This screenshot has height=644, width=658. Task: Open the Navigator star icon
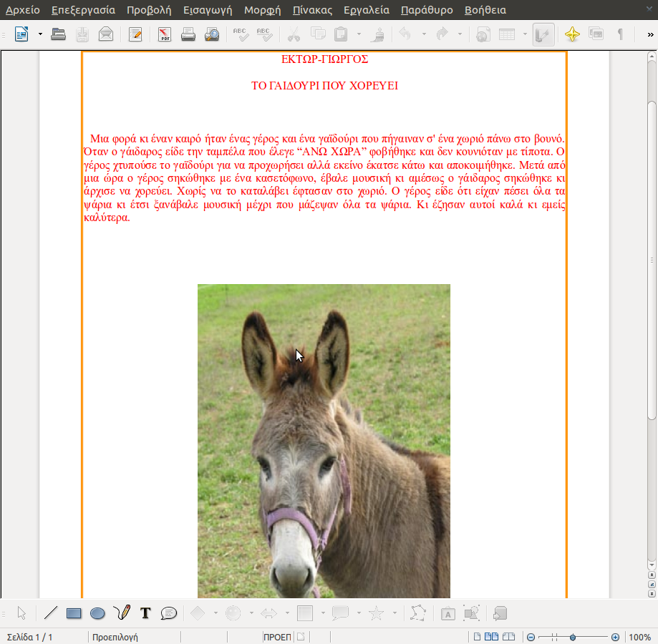572,34
